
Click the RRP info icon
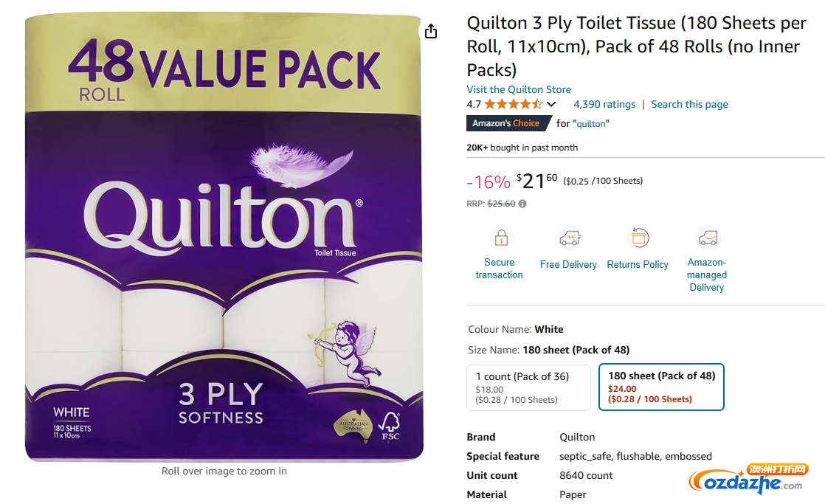[522, 204]
